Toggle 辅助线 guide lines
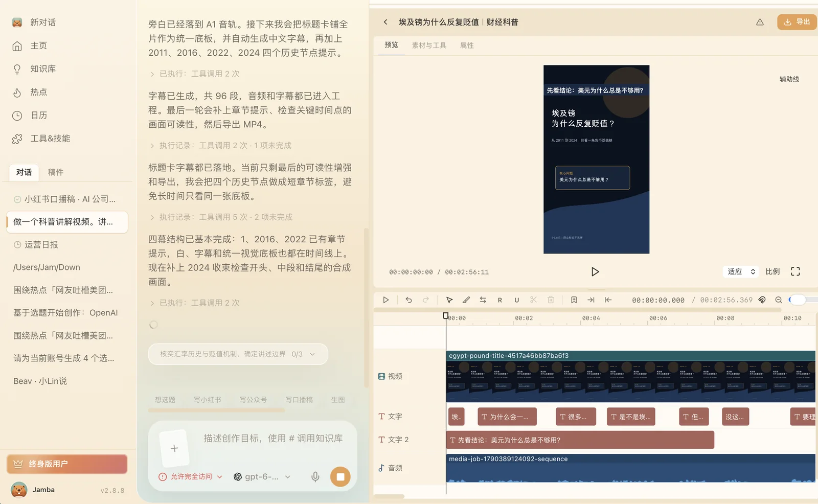 tap(789, 79)
